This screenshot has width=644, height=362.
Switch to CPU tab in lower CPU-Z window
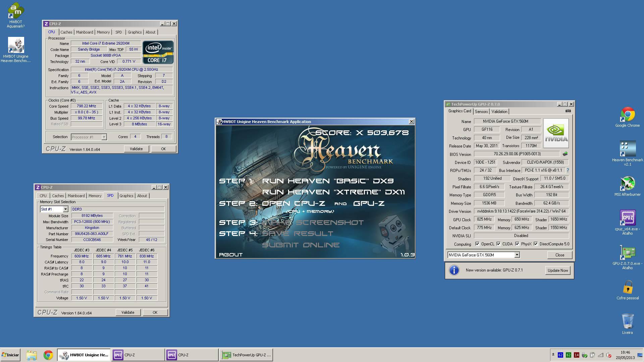pos(43,196)
